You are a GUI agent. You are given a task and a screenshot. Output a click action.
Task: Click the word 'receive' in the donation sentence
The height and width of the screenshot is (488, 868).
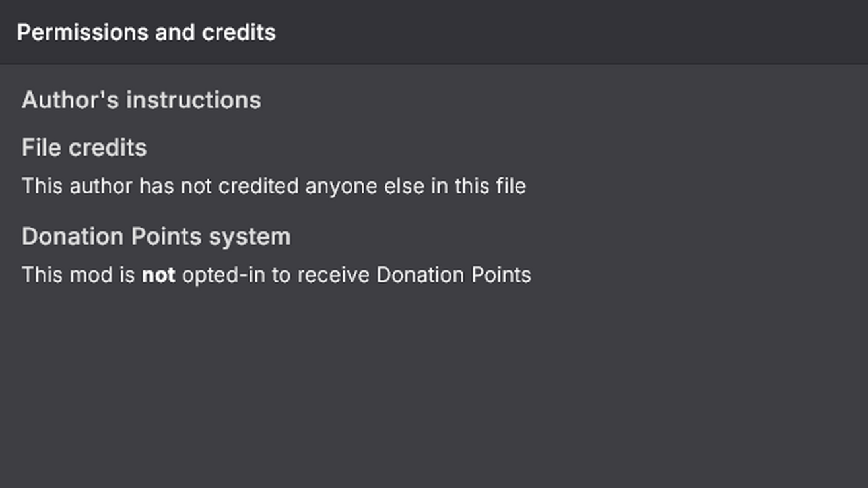point(333,274)
